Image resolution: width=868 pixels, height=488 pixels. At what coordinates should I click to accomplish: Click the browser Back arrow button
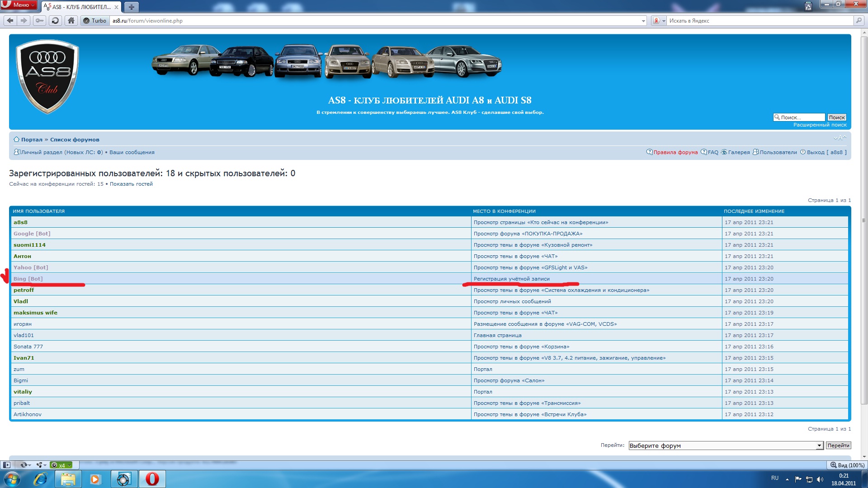click(10, 20)
